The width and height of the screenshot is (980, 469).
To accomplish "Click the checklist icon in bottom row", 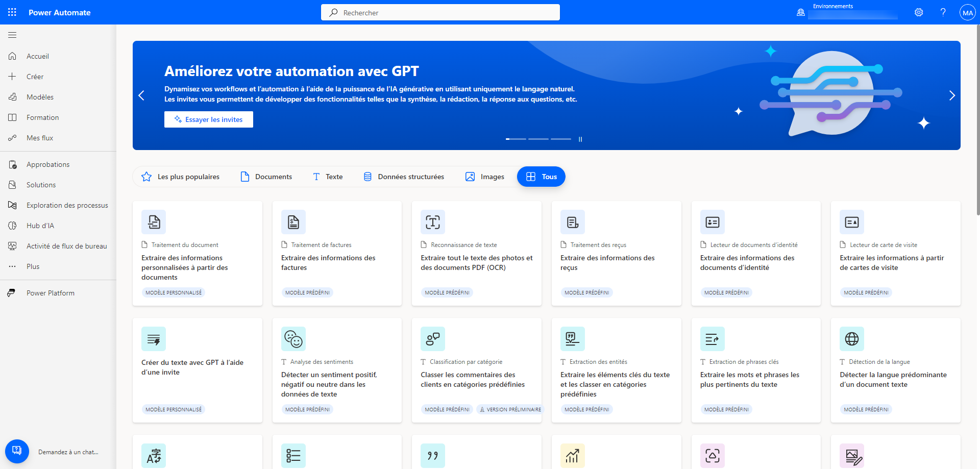I will [x=293, y=456].
